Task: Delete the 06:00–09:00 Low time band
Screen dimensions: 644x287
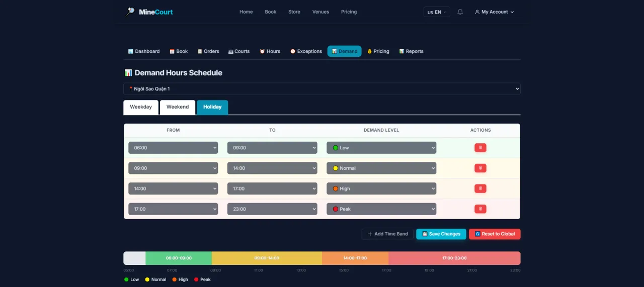Action: 480,148
